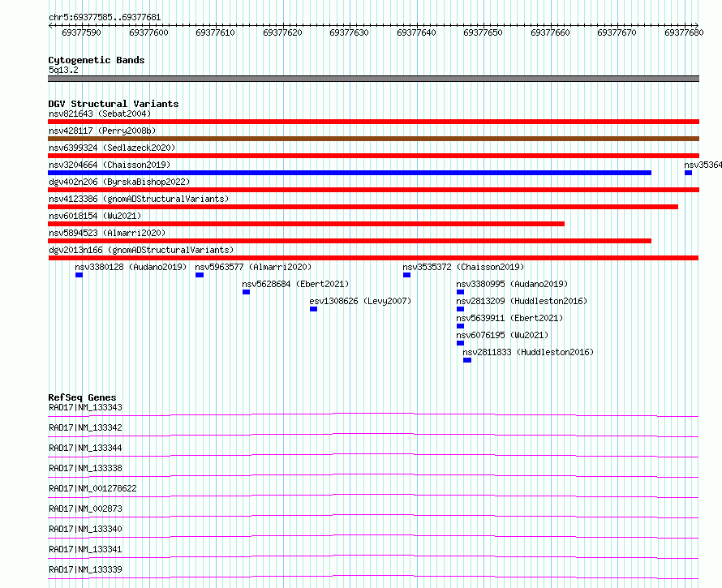Open nsv6076195 (Wu2021) variant label
722x588 pixels.
point(502,335)
